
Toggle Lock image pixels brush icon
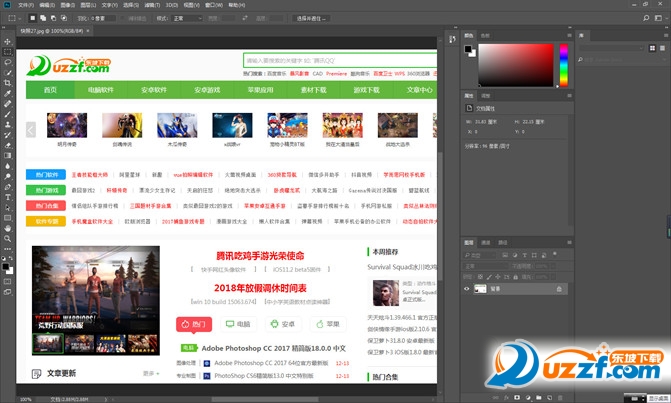click(489, 277)
